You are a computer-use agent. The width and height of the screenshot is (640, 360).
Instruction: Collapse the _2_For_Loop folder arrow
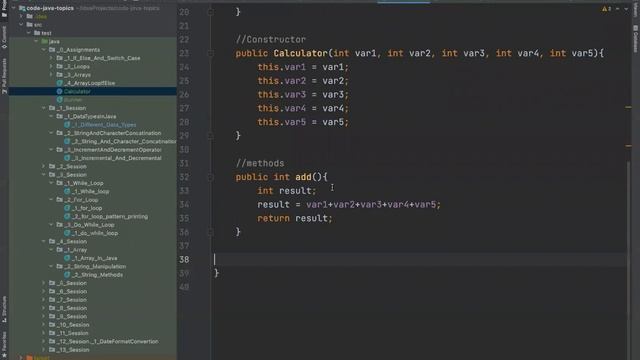pyautogui.click(x=51, y=200)
